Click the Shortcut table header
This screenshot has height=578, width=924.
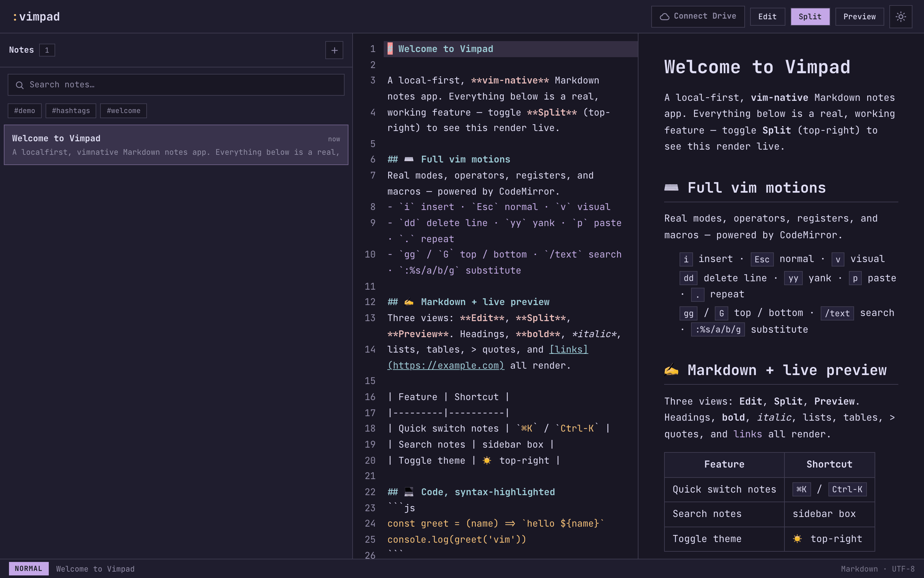(x=829, y=464)
